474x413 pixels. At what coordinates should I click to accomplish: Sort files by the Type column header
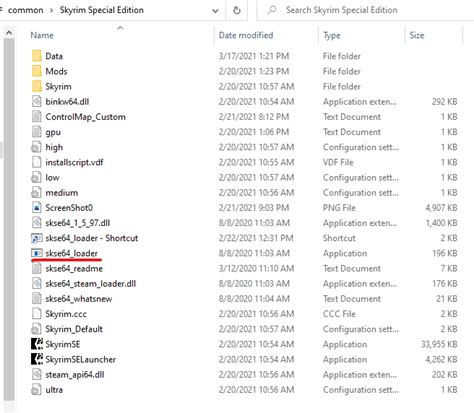click(332, 35)
